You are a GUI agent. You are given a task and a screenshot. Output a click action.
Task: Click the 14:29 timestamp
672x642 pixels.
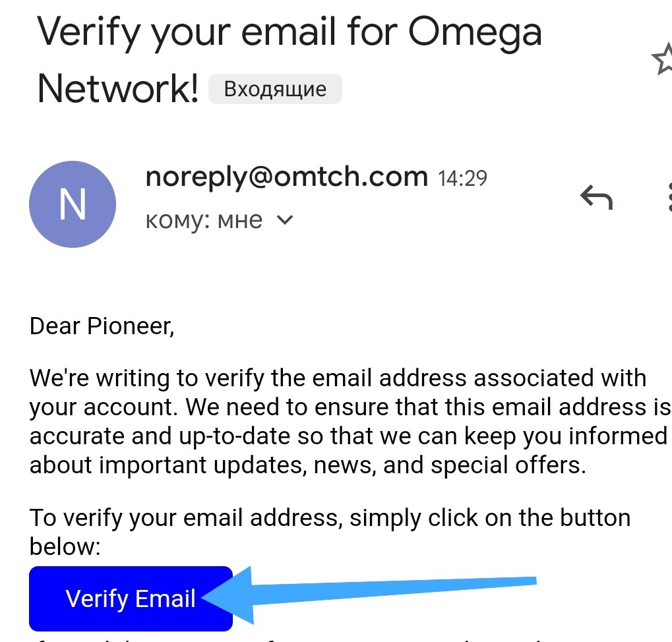coord(462,178)
